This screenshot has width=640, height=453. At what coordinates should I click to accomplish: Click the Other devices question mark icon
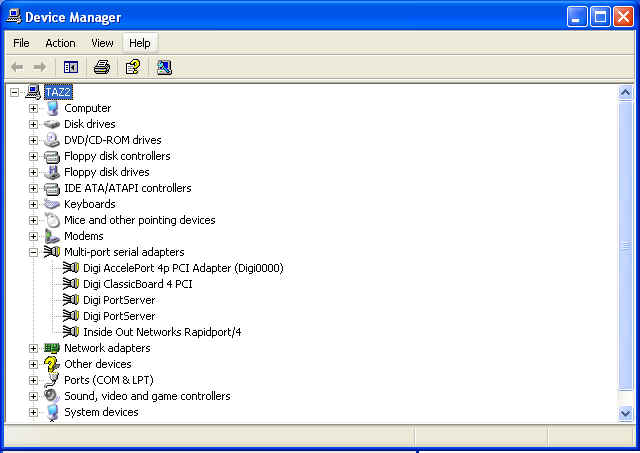[52, 364]
